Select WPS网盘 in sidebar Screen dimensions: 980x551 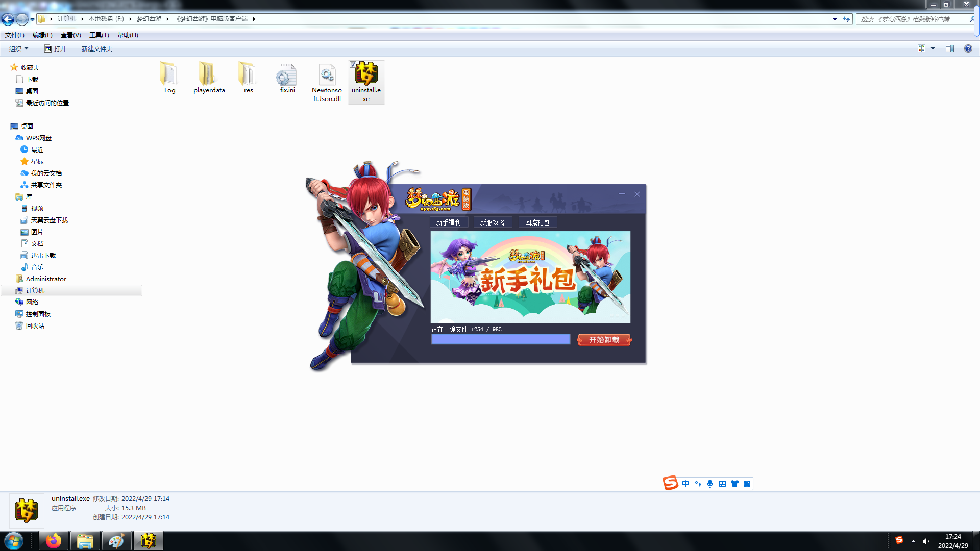[39, 138]
